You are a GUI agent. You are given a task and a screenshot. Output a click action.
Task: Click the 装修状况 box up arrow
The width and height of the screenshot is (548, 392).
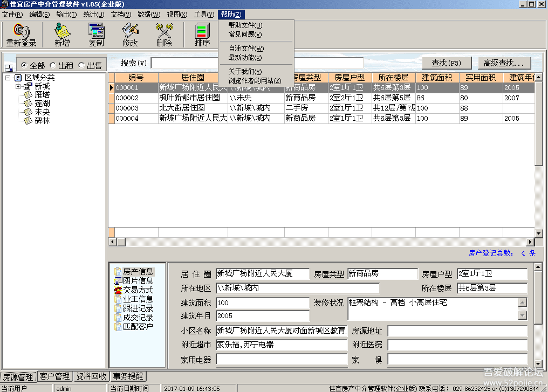tap(523, 302)
